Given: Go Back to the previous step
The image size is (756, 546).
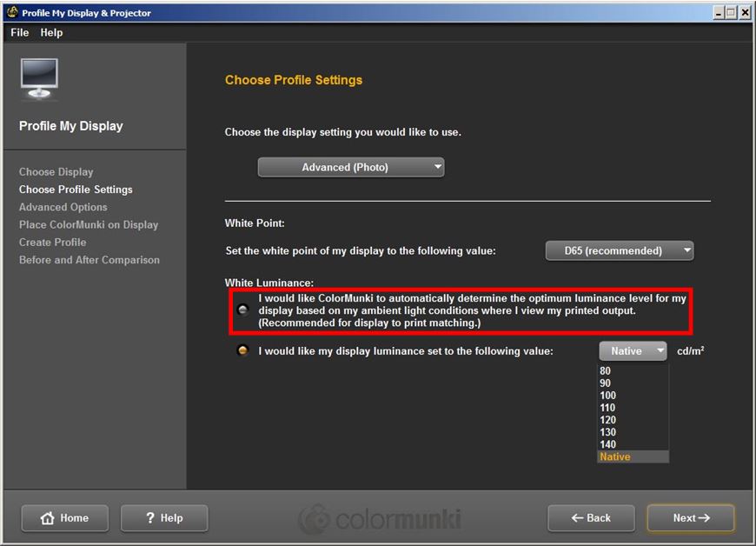Looking at the screenshot, I should [x=591, y=518].
